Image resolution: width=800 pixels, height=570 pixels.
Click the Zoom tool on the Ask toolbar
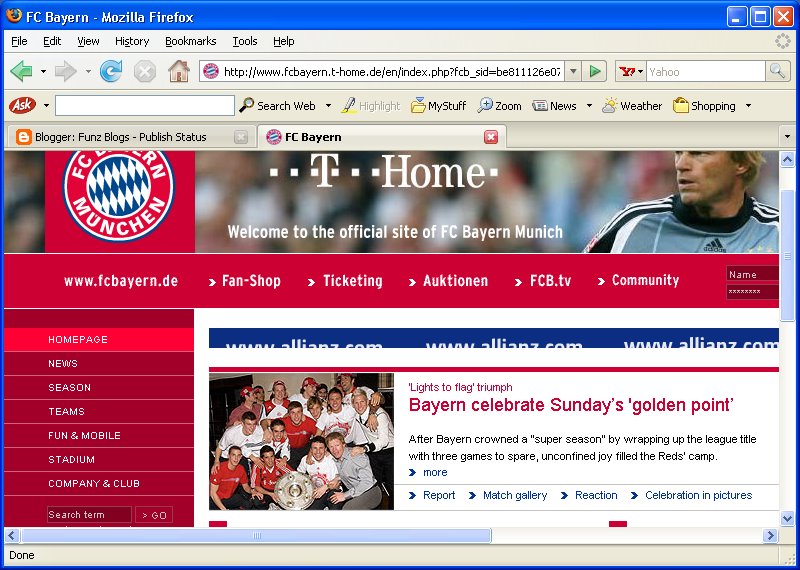tap(499, 106)
